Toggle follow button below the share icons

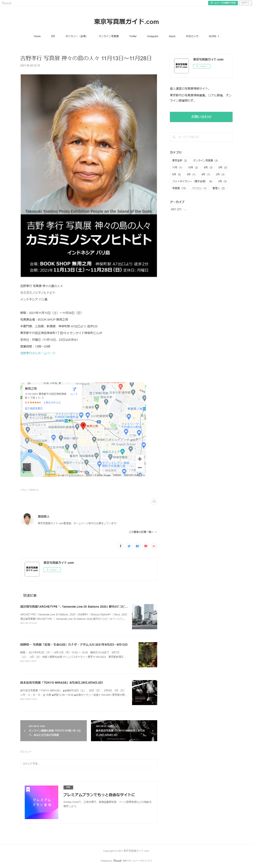tap(52, 570)
